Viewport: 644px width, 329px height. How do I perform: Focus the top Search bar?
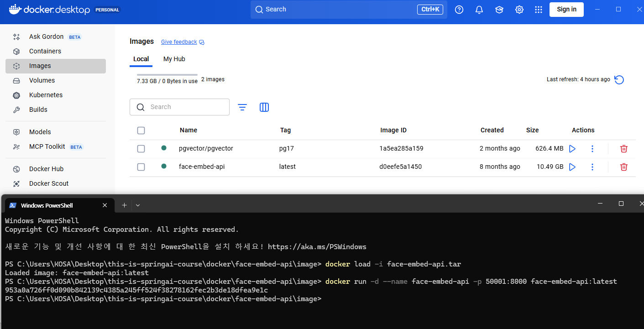(x=349, y=10)
